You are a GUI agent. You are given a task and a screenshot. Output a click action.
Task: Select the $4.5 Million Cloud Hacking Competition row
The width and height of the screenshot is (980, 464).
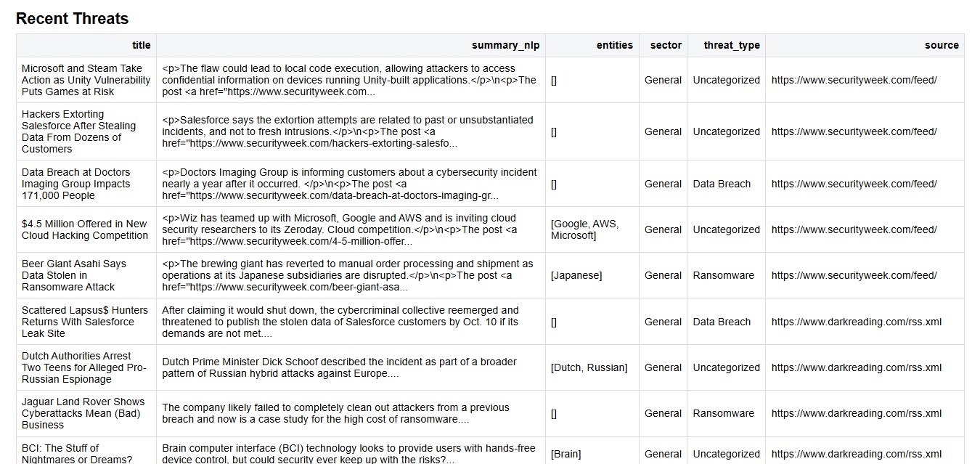[x=490, y=229]
